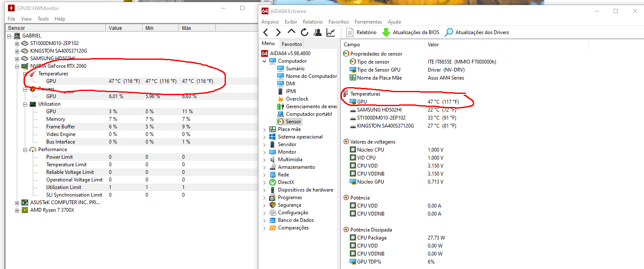Expand the Segurança branch

pyautogui.click(x=265, y=205)
